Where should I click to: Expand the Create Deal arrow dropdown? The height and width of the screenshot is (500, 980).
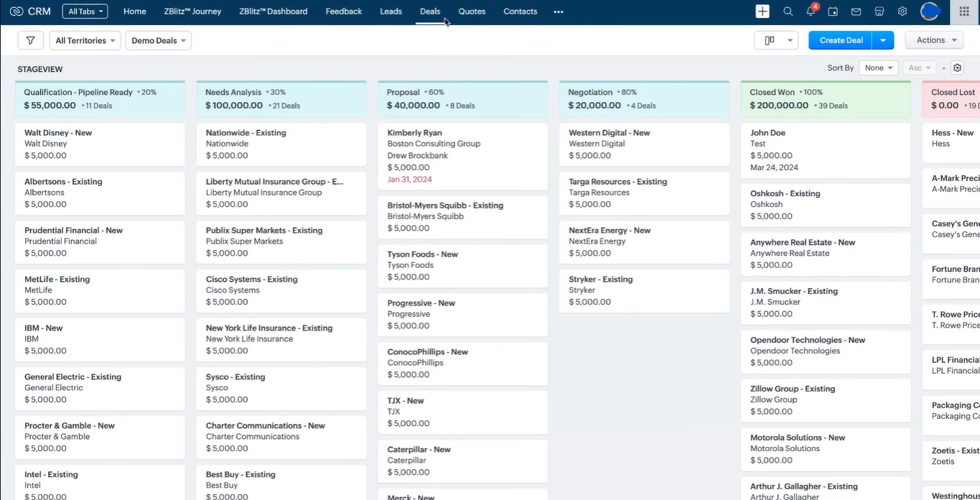click(883, 40)
